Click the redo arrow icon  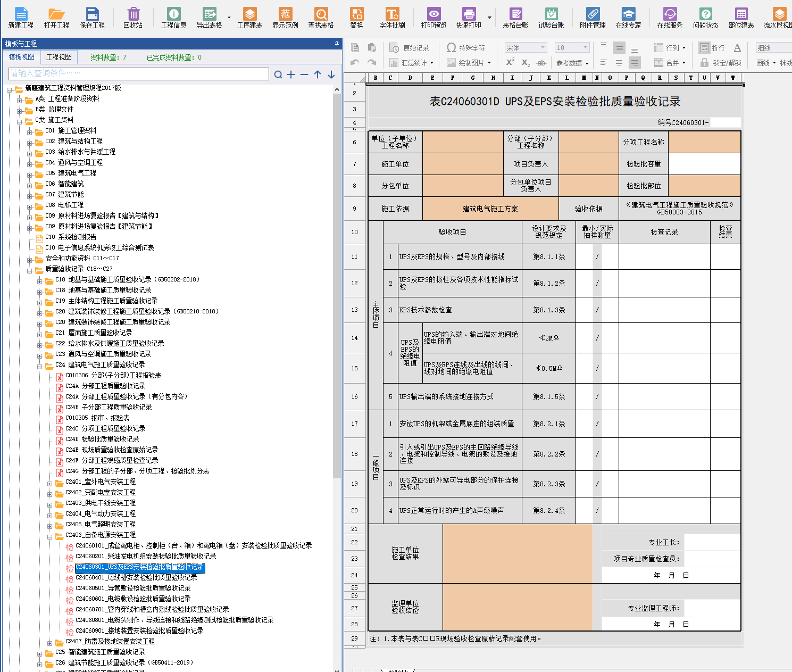pyautogui.click(x=372, y=63)
